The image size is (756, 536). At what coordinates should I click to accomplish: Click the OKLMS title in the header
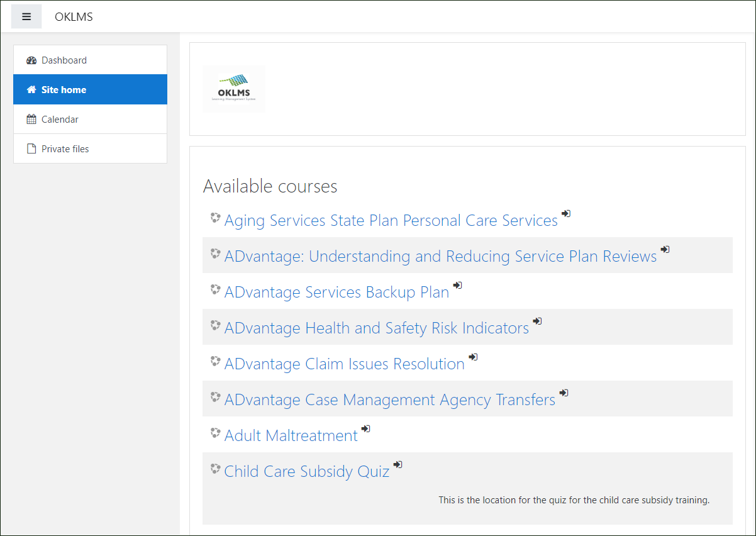[74, 17]
